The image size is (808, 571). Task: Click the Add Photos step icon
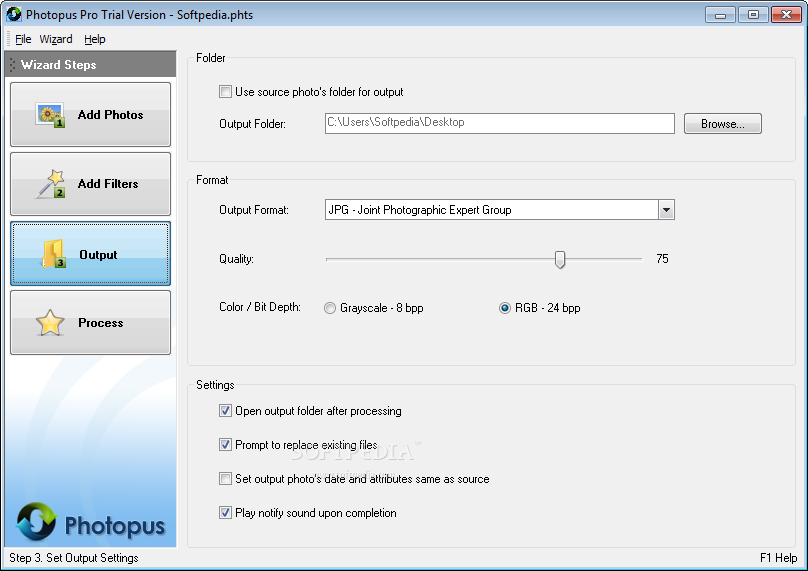50,115
